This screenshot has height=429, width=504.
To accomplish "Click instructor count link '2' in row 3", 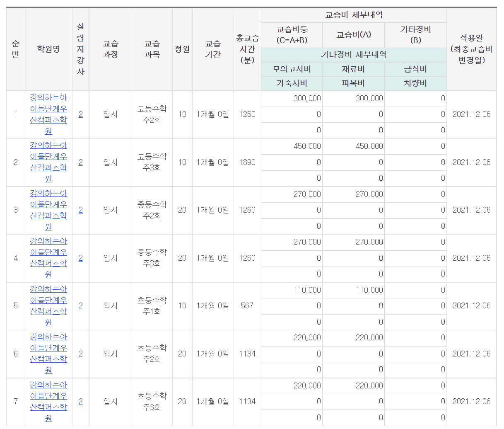I will (x=80, y=210).
